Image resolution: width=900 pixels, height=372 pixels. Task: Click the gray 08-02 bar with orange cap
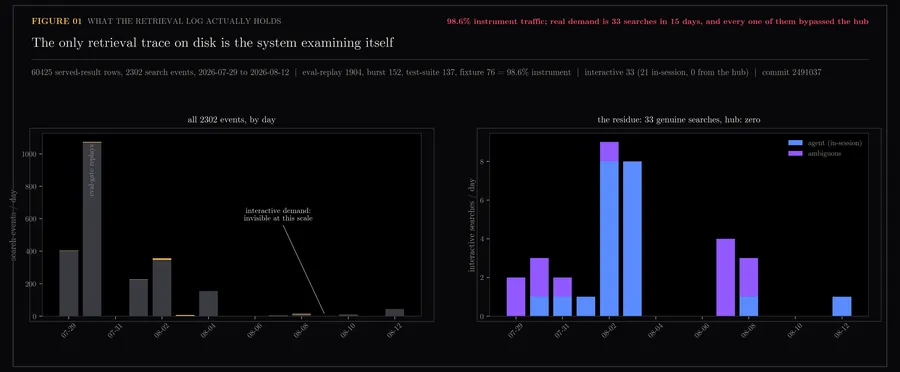(x=162, y=288)
